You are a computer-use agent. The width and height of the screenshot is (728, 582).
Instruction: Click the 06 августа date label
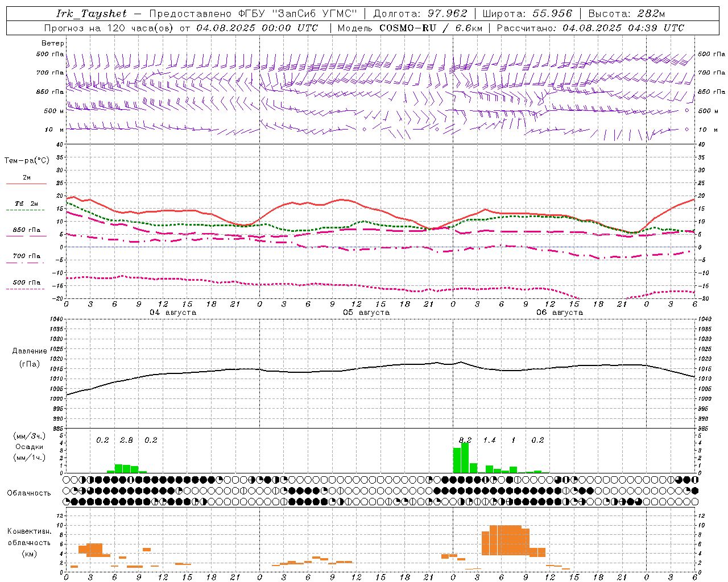click(x=560, y=313)
